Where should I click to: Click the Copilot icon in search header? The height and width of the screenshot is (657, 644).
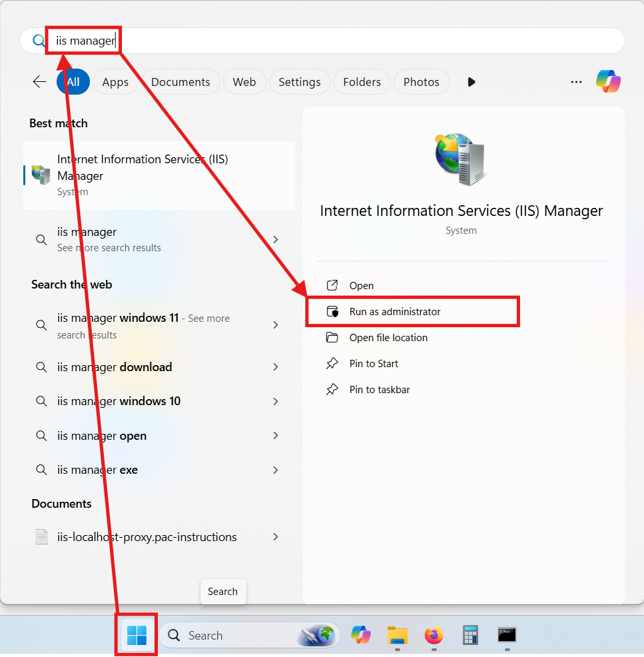(607, 82)
